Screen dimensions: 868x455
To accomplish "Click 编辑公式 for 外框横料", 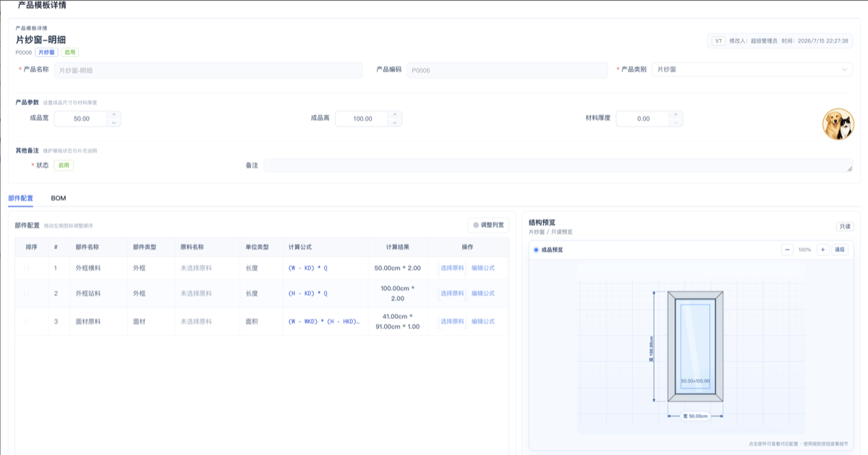I will pyautogui.click(x=483, y=268).
